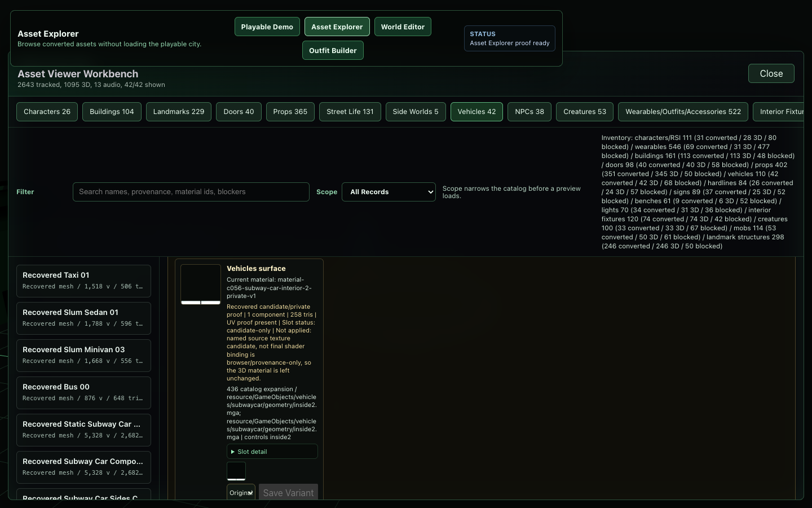Select the Characters 26 category tab
This screenshot has width=812, height=508.
(47, 112)
